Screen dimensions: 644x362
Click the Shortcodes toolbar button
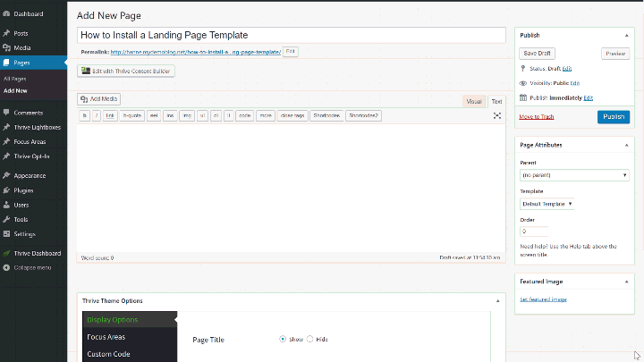click(326, 115)
